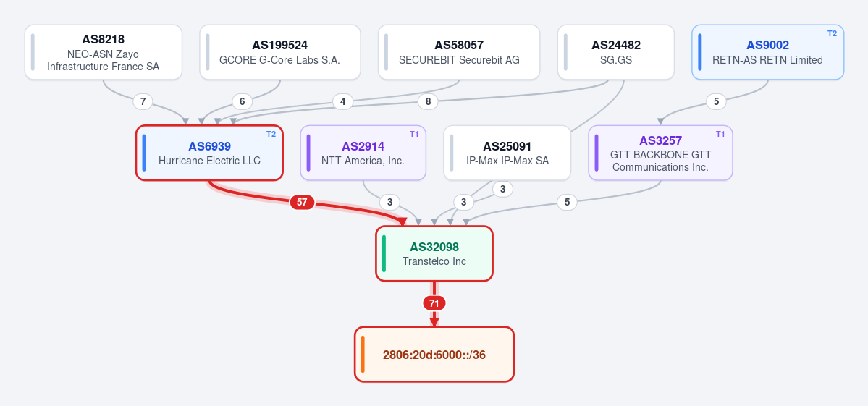Click the AS9002 RETN Limited node

(768, 52)
